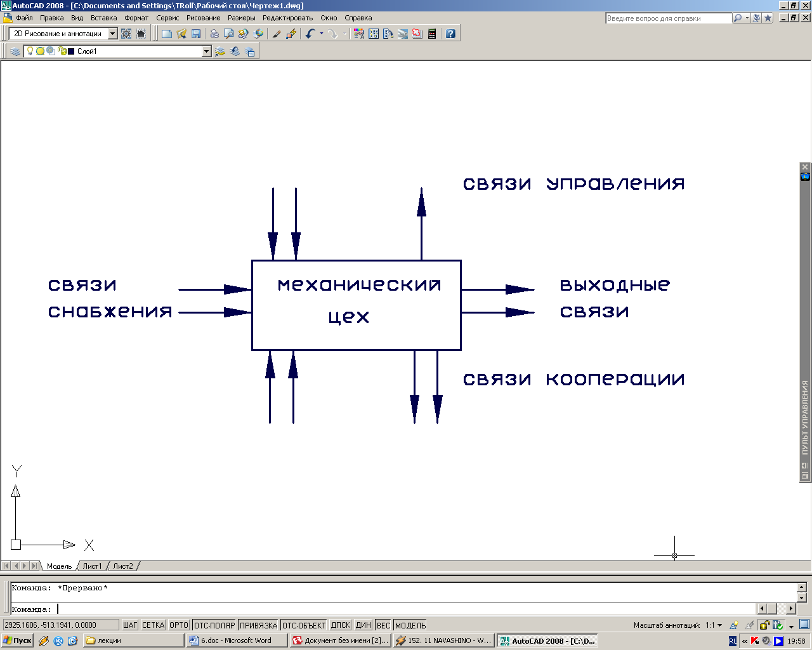This screenshot has height=650, width=812.
Task: Click the help question input field
Action: [669, 18]
